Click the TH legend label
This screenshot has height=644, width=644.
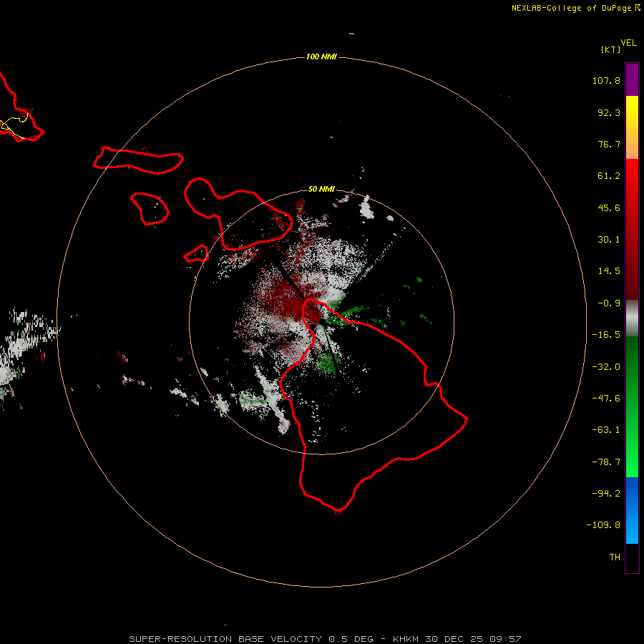[615, 557]
